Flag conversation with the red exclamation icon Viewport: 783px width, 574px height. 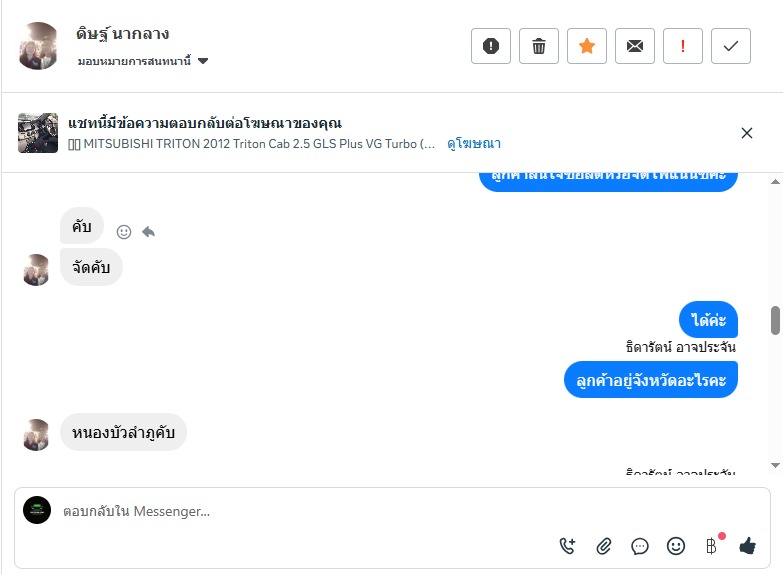[683, 46]
